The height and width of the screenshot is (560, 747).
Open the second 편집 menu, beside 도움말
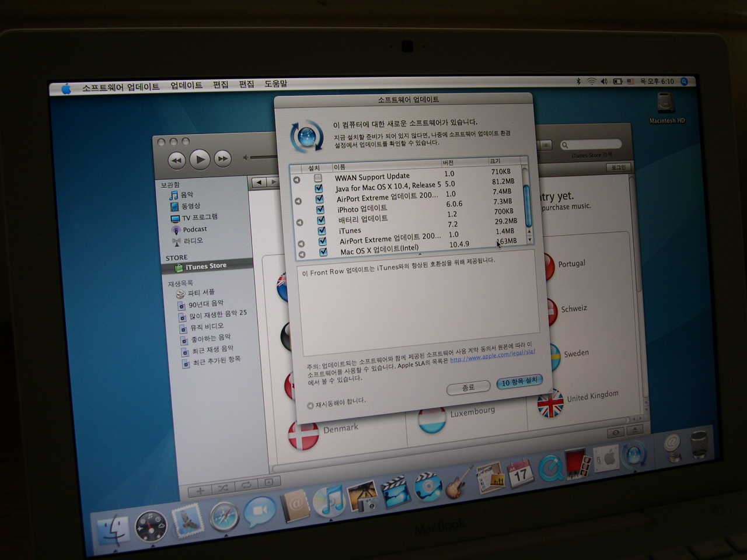[246, 84]
